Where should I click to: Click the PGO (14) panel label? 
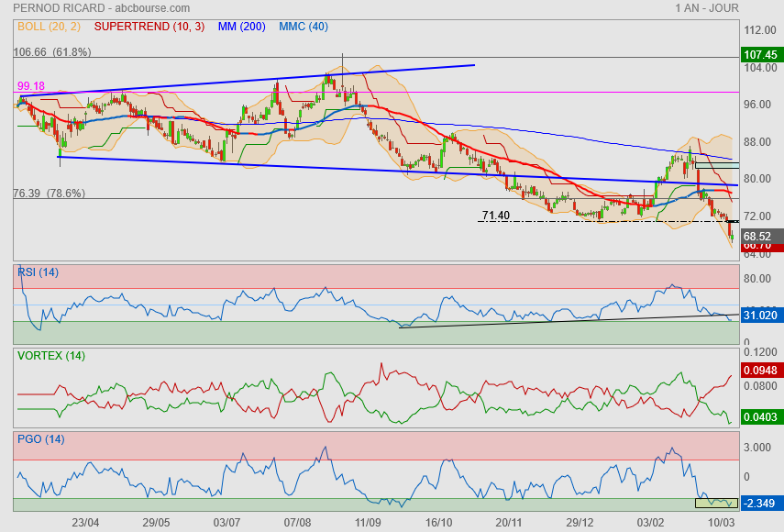point(40,438)
